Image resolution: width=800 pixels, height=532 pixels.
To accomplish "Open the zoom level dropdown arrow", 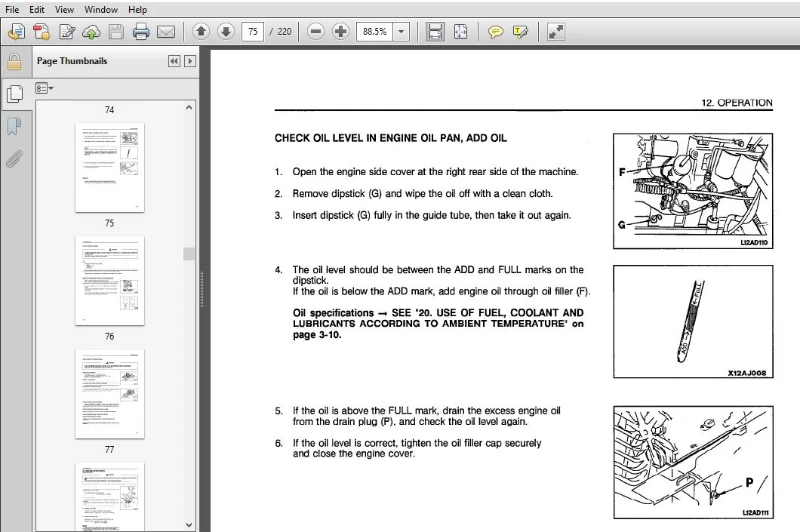I will (401, 32).
